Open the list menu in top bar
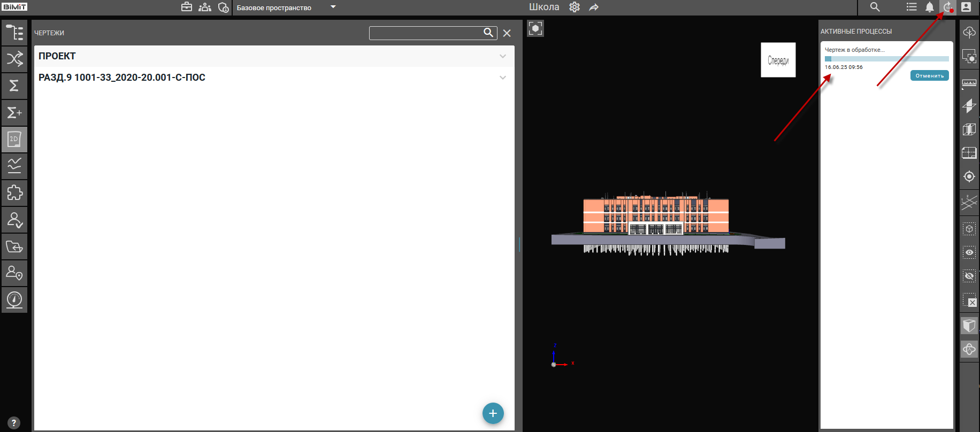 coord(912,7)
